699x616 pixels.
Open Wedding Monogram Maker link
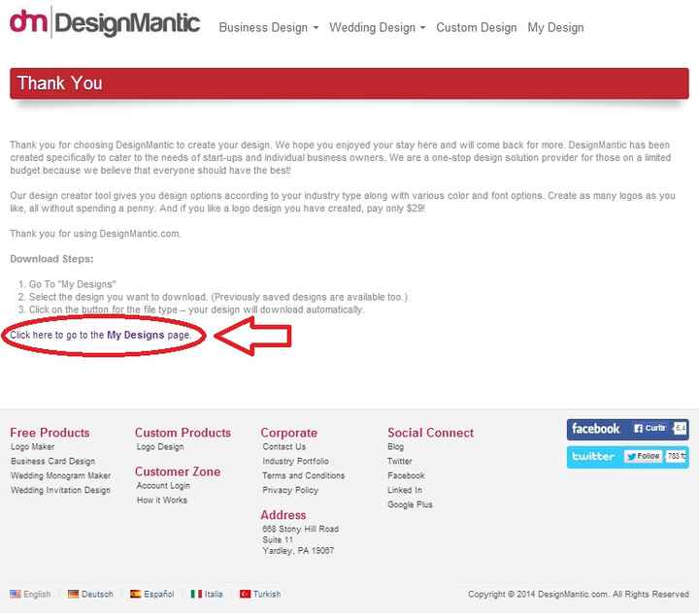coord(60,475)
